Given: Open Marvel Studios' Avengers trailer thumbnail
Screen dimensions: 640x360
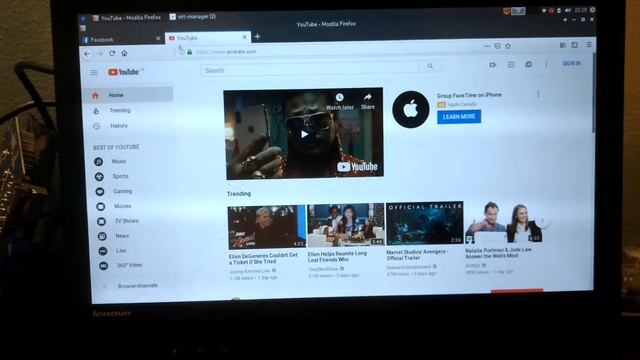Looking at the screenshot, I should coord(424,223).
